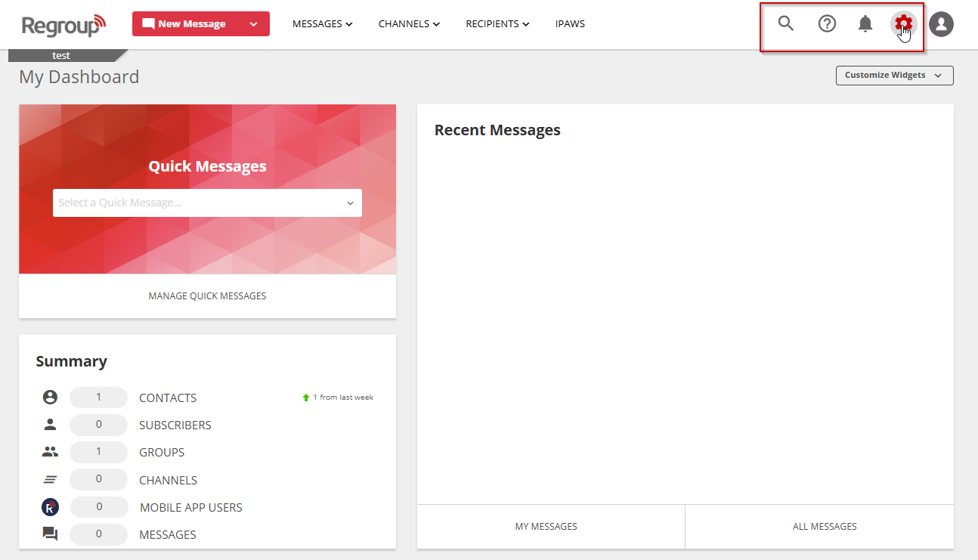Click the user profile avatar icon
The height and width of the screenshot is (560, 978).
[x=941, y=24]
